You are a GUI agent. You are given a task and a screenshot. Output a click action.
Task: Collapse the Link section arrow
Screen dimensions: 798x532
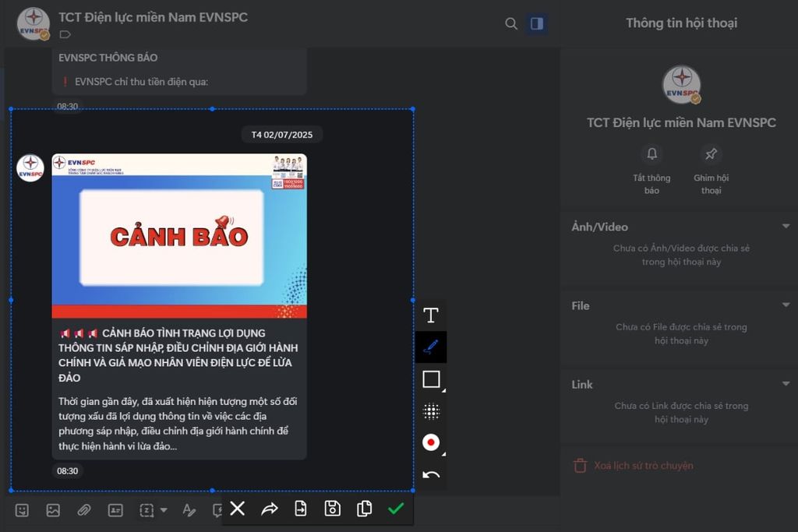pos(786,383)
